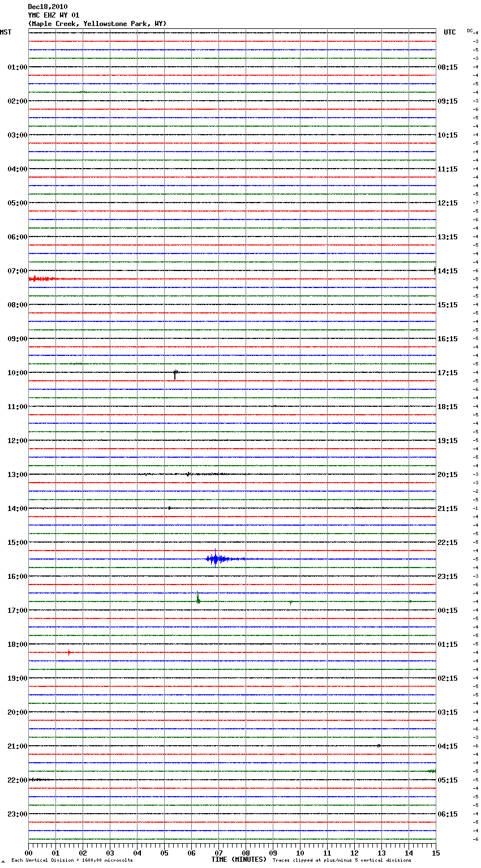Select the 08:00 MST time label
The image size is (481, 868).
point(17,305)
